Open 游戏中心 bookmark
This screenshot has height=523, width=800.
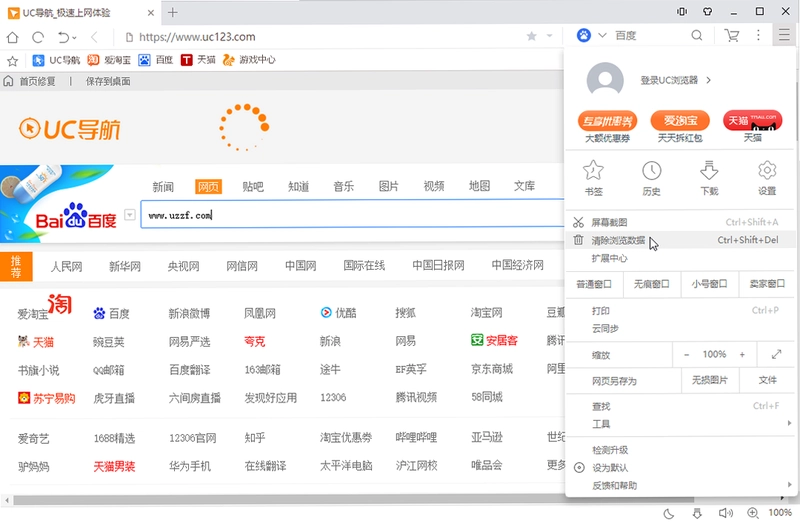(249, 60)
